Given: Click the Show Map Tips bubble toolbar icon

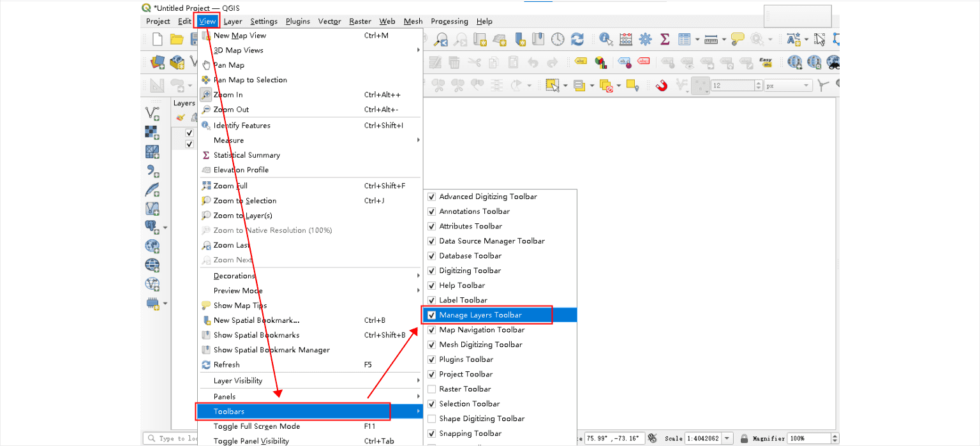Looking at the screenshot, I should [738, 40].
